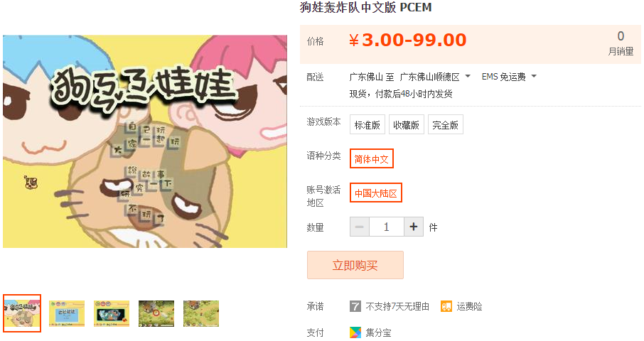Select the fifth village scene thumbnail

pos(201,313)
